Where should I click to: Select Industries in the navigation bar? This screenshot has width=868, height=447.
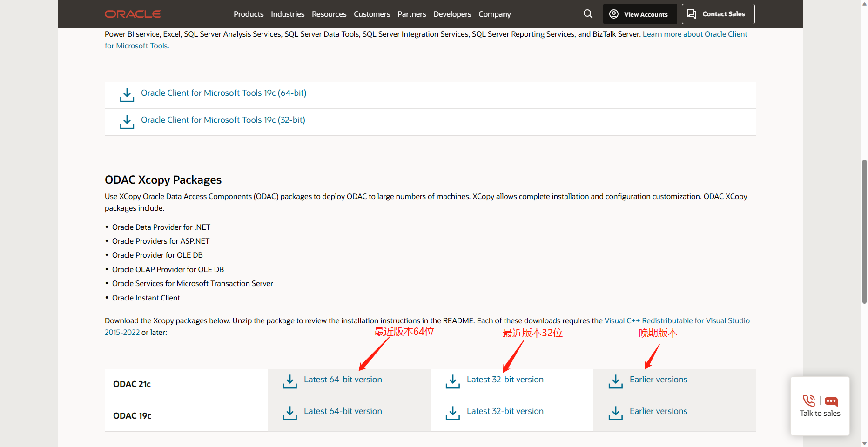(x=287, y=14)
